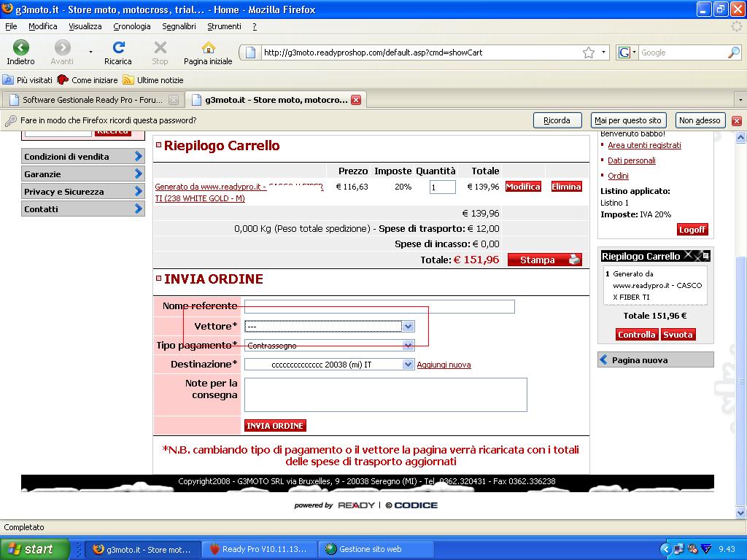The image size is (747, 560).
Task: Open the Modifica menu
Action: coord(43,26)
